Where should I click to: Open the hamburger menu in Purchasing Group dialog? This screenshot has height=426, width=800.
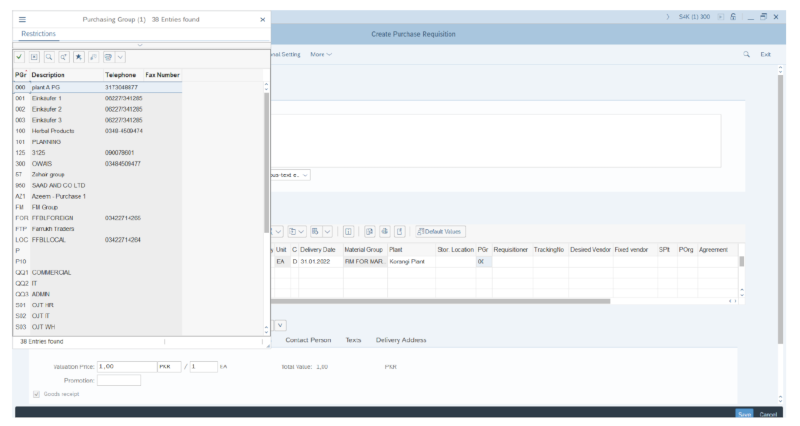tap(22, 20)
